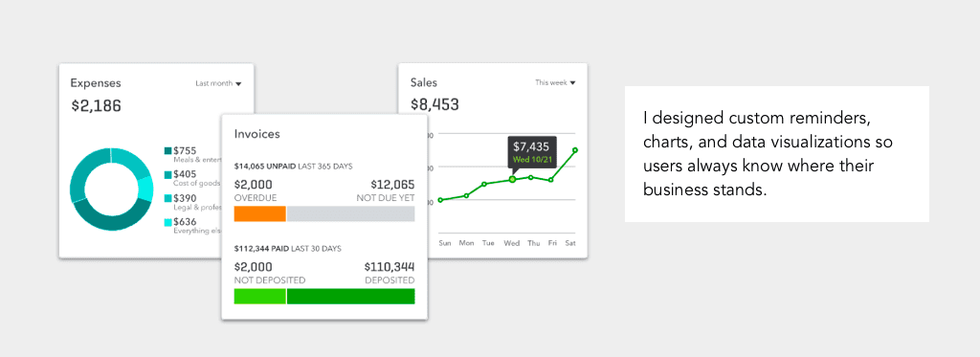Select the dark green Deposited bar
980x357 pixels.
[350, 297]
